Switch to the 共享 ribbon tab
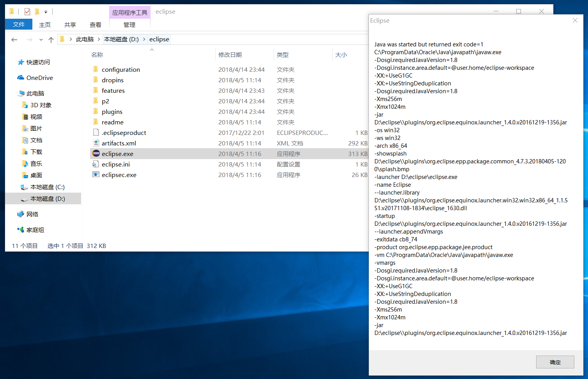This screenshot has height=379, width=588. (70, 25)
